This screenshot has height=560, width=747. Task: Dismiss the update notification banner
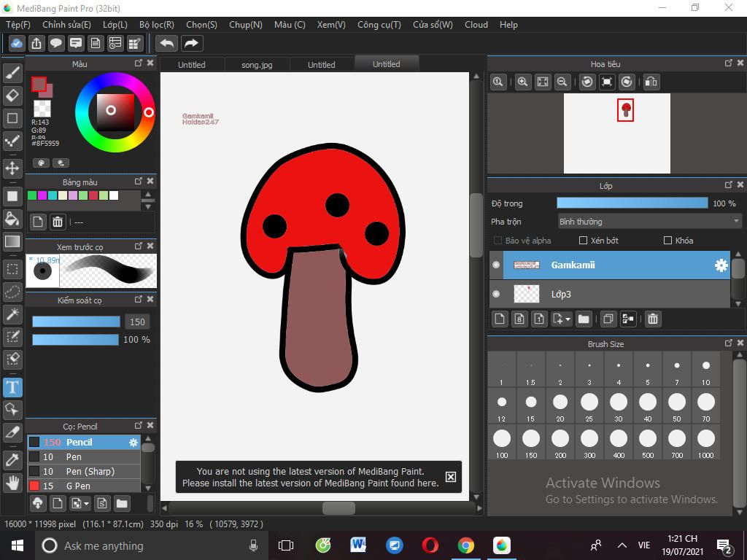coord(451,477)
